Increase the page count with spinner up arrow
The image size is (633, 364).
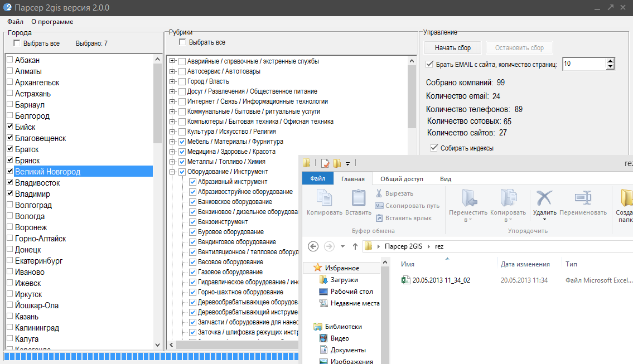(x=610, y=61)
